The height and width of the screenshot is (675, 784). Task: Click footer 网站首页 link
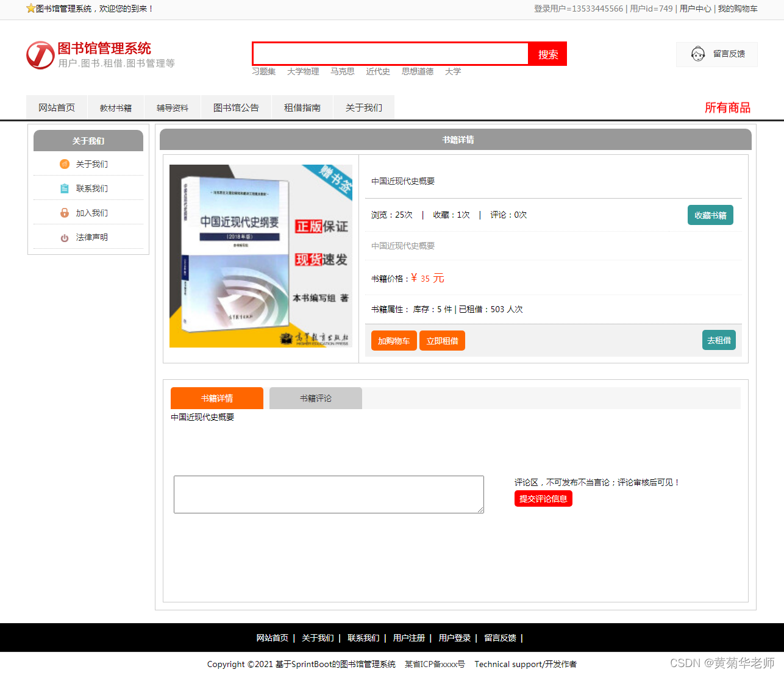click(273, 638)
